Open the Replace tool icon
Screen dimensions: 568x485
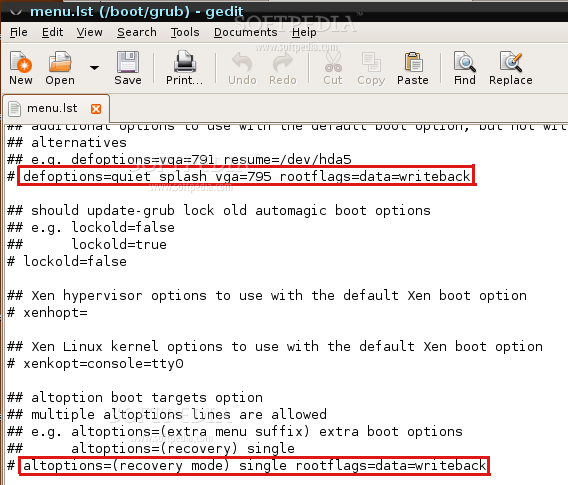(511, 62)
